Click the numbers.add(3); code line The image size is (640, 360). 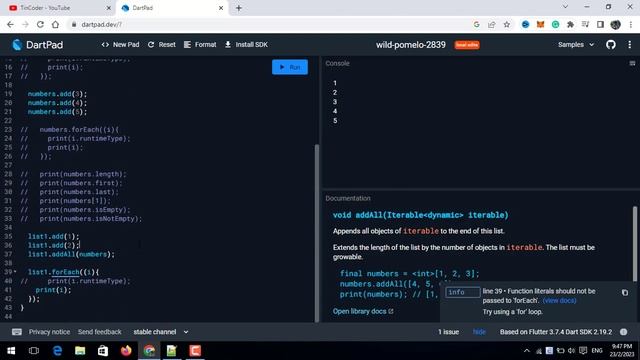point(57,94)
